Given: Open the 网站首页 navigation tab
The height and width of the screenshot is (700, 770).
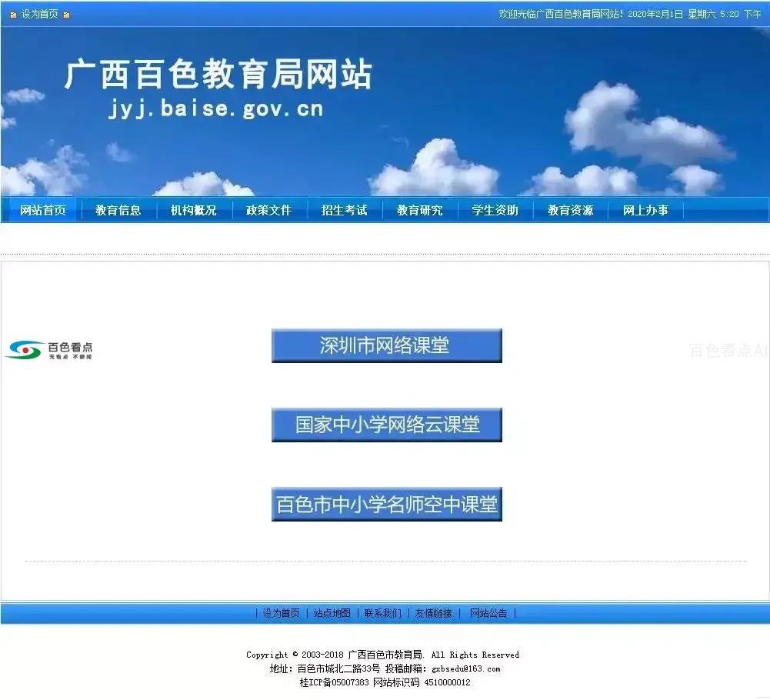Looking at the screenshot, I should [x=43, y=210].
